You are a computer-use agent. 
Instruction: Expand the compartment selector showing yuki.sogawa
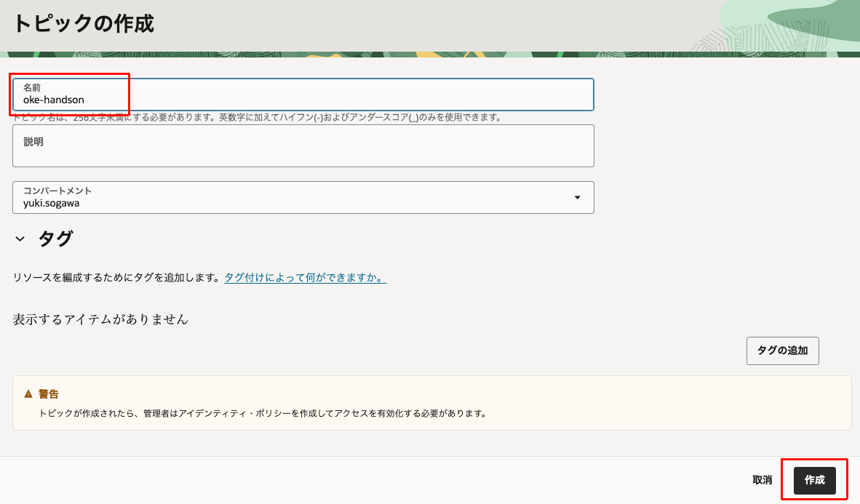[303, 197]
